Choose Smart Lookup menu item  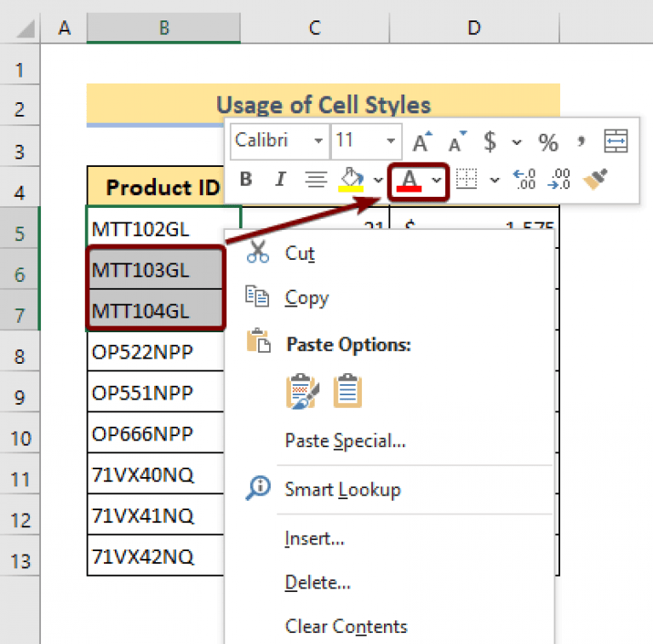389,489
